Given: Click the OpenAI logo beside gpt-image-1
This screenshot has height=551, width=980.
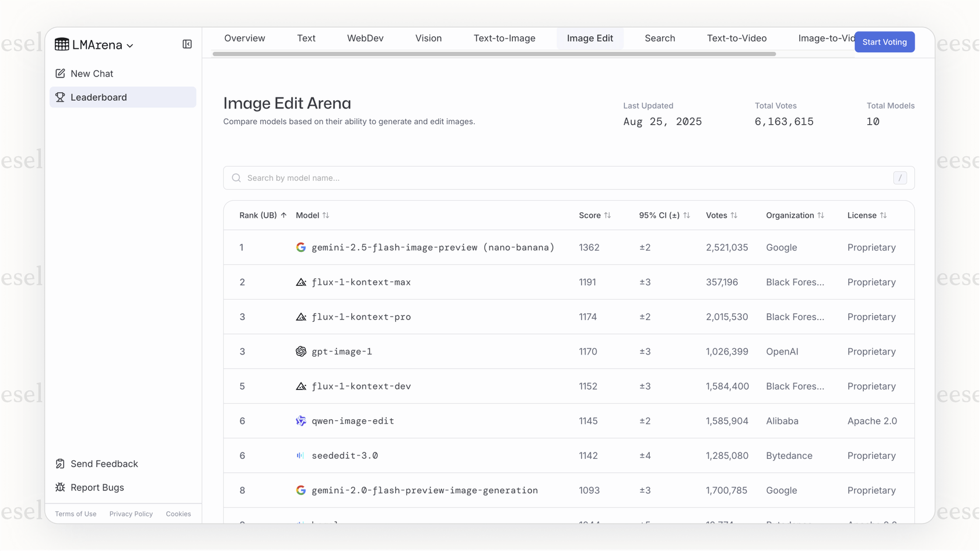Looking at the screenshot, I should click(x=301, y=352).
